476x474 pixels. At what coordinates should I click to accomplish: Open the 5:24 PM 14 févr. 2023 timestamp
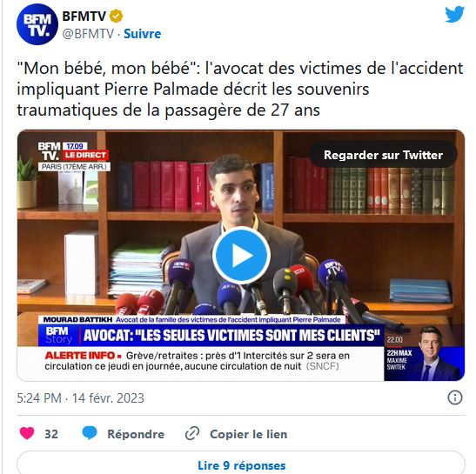coord(80,397)
